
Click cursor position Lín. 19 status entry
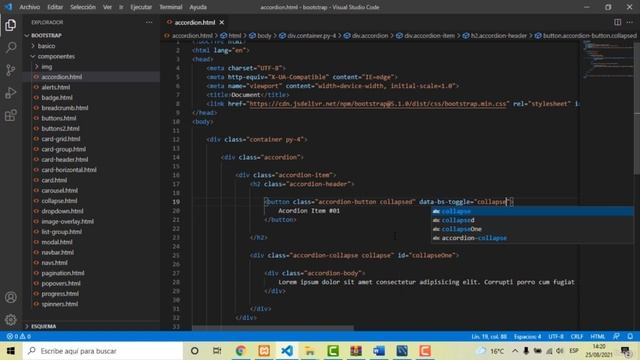click(x=489, y=336)
